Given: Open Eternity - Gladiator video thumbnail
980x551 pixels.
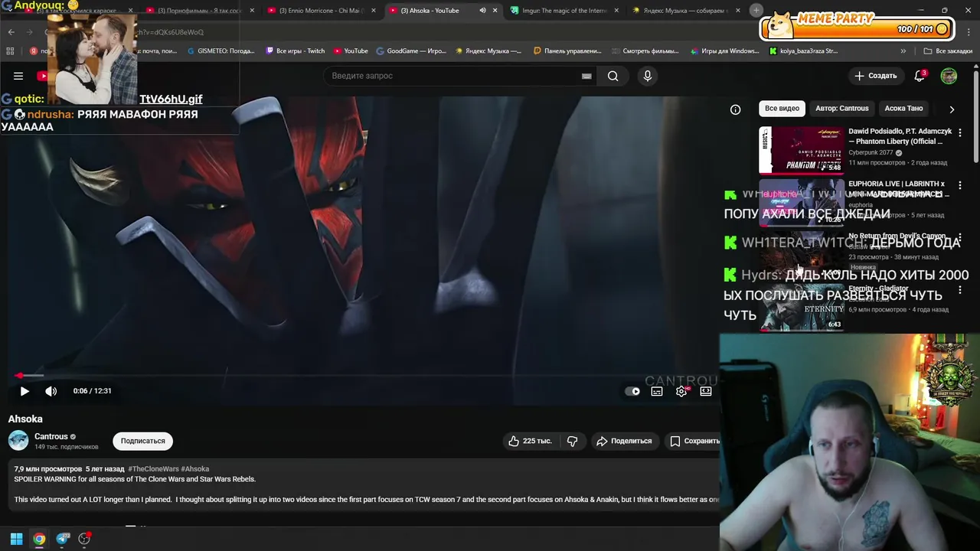Looking at the screenshot, I should (x=802, y=308).
